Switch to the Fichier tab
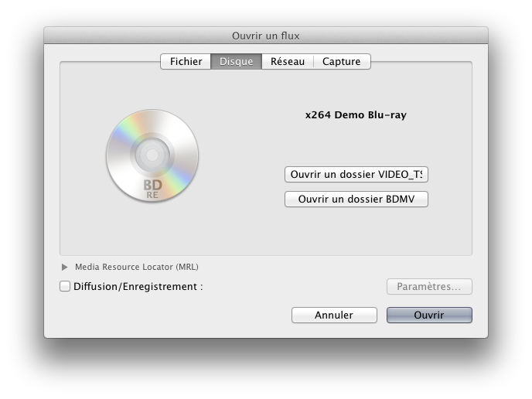This screenshot has height=399, width=532. 186,61
